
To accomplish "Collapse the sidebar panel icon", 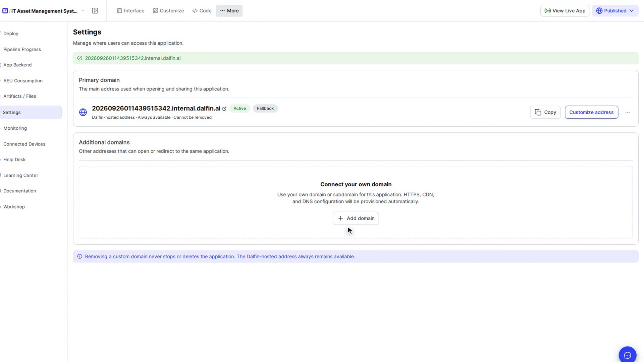I will (95, 11).
